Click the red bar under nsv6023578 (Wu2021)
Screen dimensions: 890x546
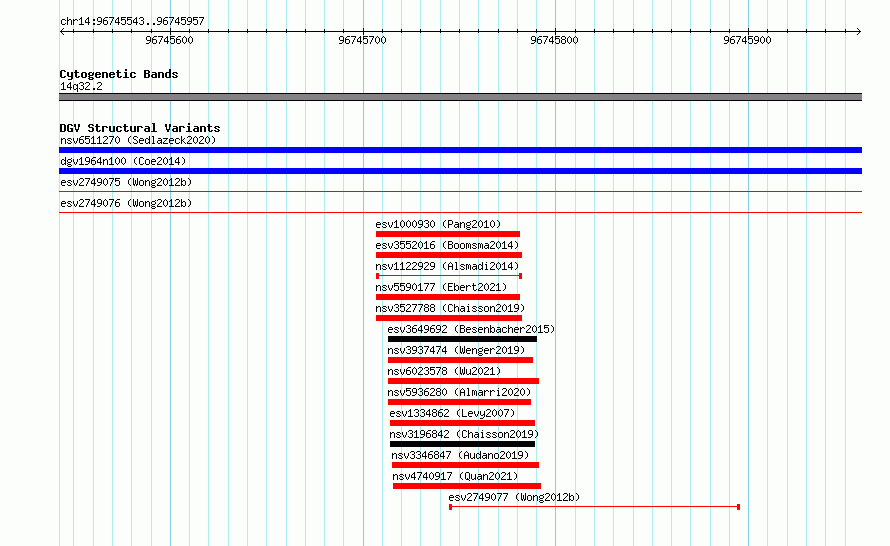[463, 381]
